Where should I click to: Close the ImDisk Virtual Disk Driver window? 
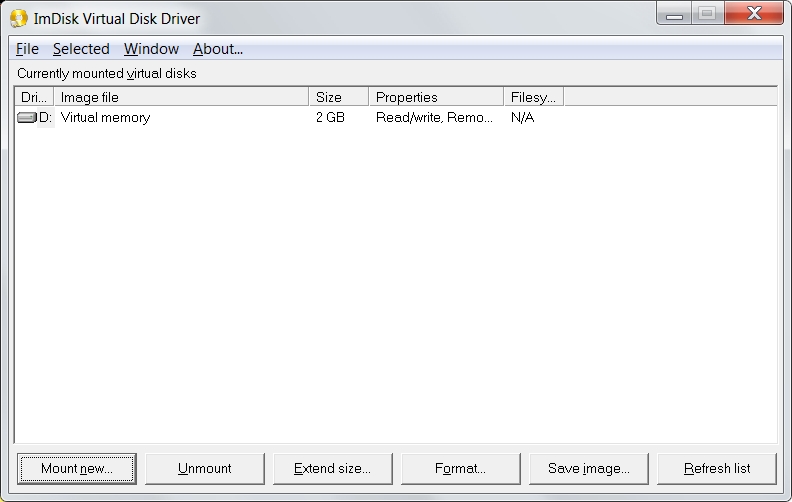point(754,13)
